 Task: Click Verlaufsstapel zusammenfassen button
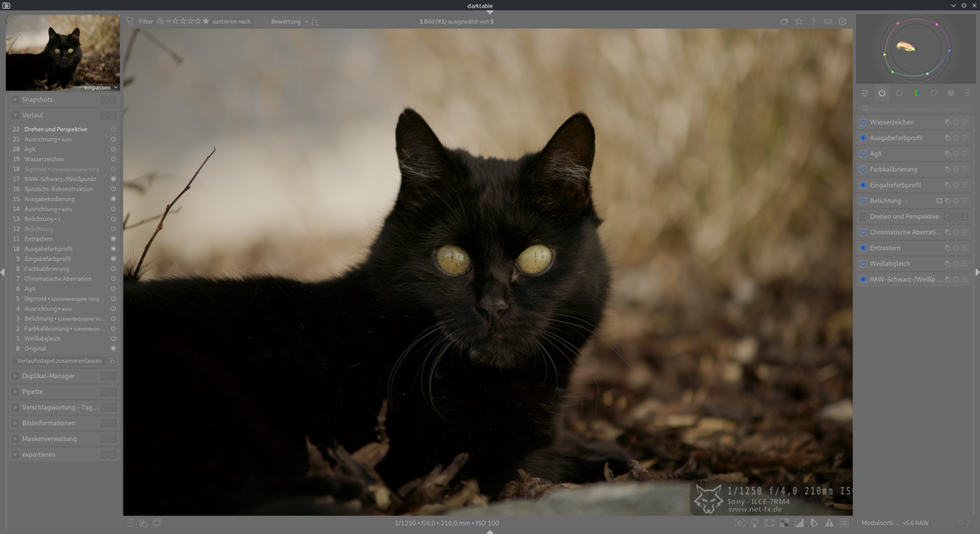[x=59, y=360]
